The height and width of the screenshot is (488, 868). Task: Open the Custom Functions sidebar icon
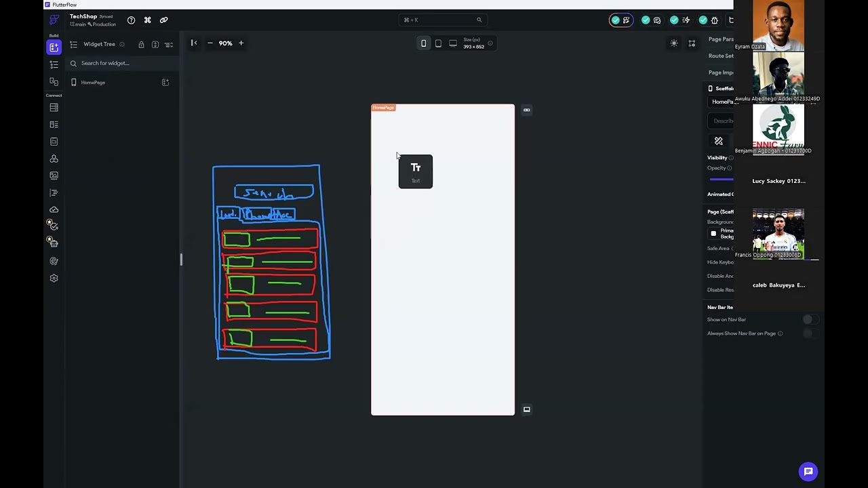54,192
